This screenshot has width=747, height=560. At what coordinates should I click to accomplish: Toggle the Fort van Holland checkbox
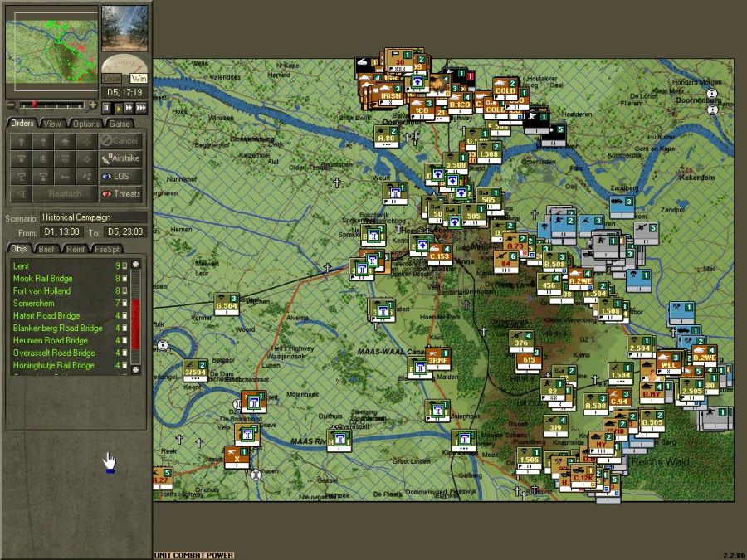[124, 290]
